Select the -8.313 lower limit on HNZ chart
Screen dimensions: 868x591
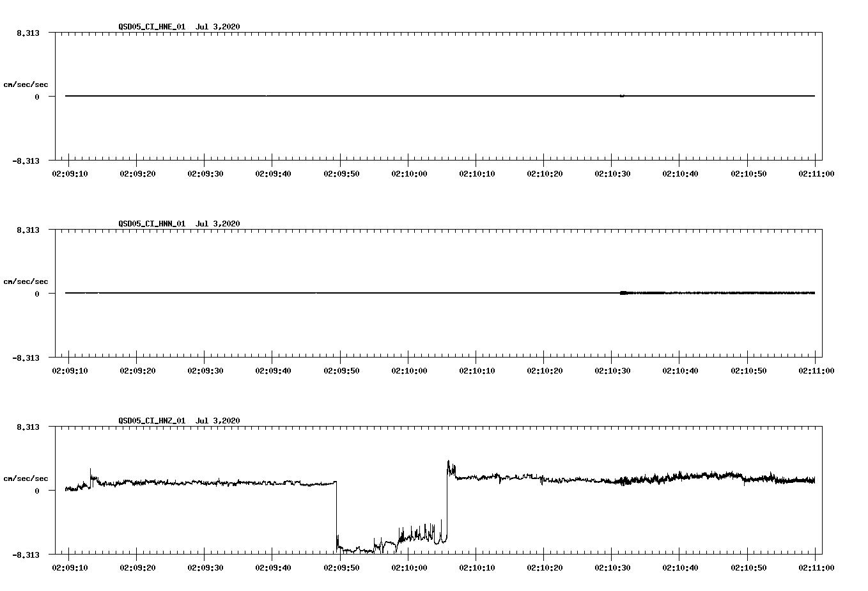(x=26, y=555)
